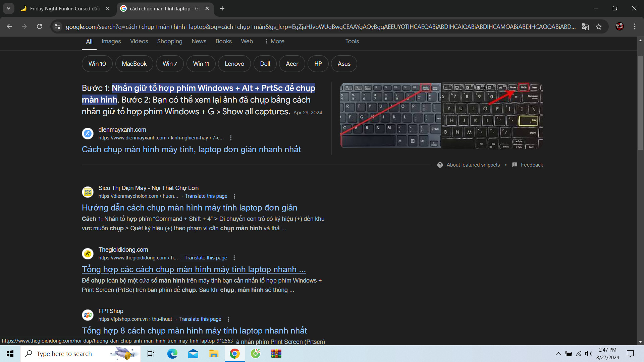Image resolution: width=644 pixels, height=362 pixels.
Task: Open the right keyboard snippet image
Action: tap(492, 116)
